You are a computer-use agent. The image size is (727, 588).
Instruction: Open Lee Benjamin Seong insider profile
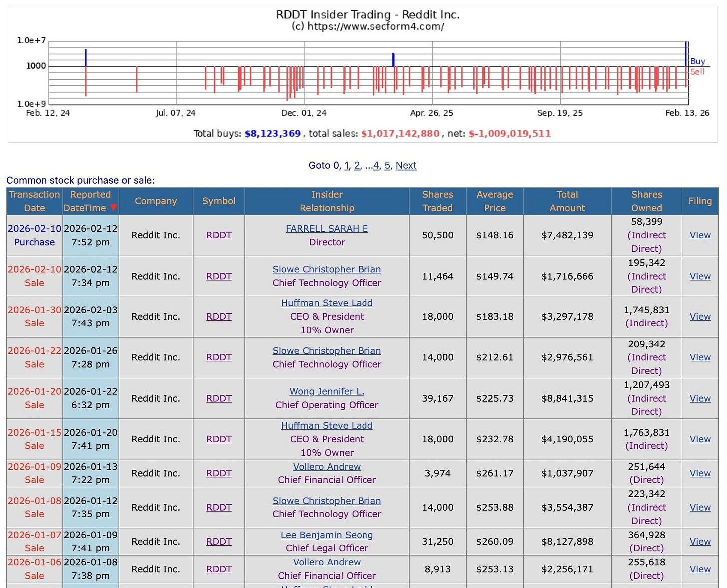(327, 535)
